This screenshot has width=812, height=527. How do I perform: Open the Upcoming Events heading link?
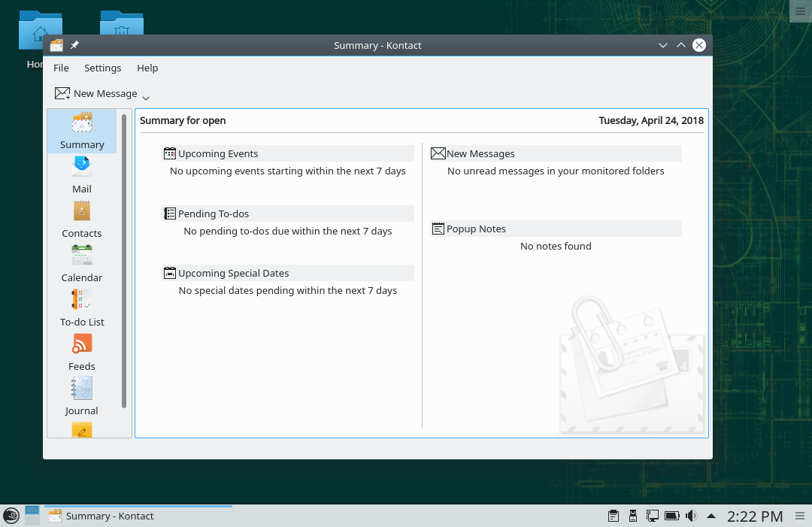[x=217, y=153]
